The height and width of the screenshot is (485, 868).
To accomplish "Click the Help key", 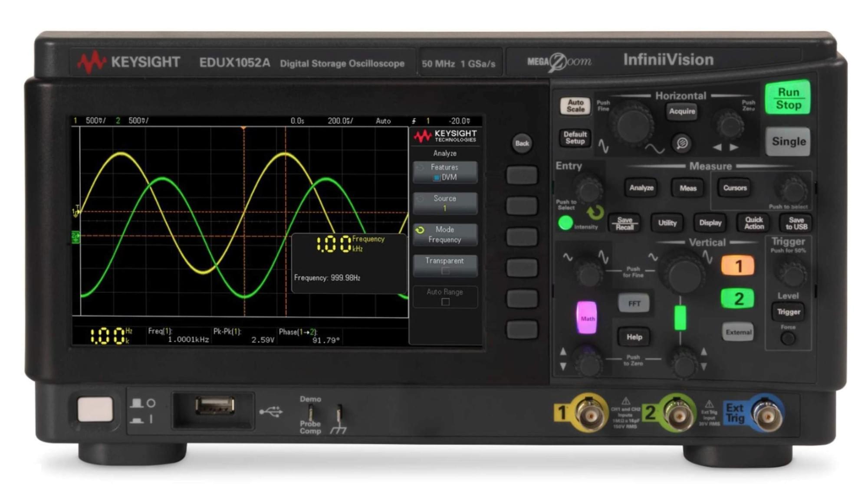I will coord(634,337).
